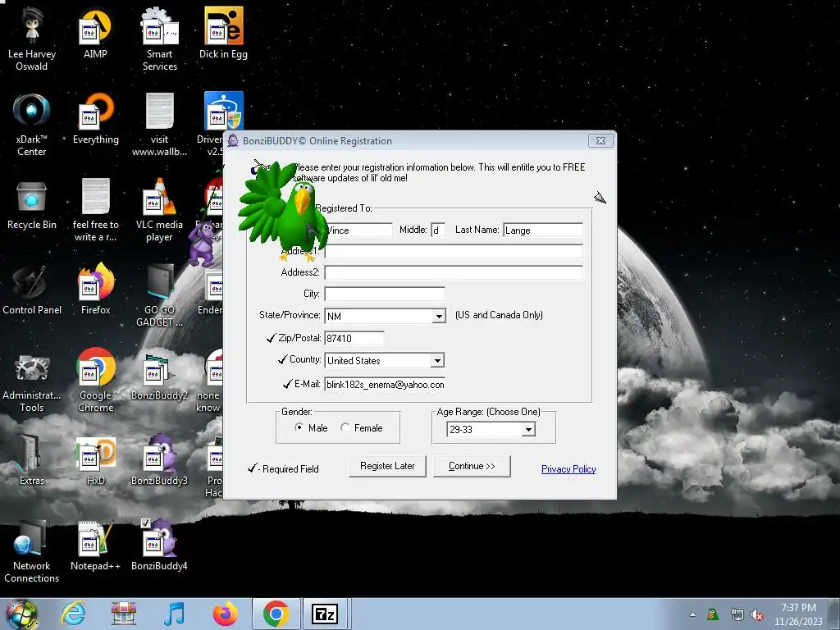Click the muted volume tray icon
Screen dimensions: 840x630
tap(757, 615)
